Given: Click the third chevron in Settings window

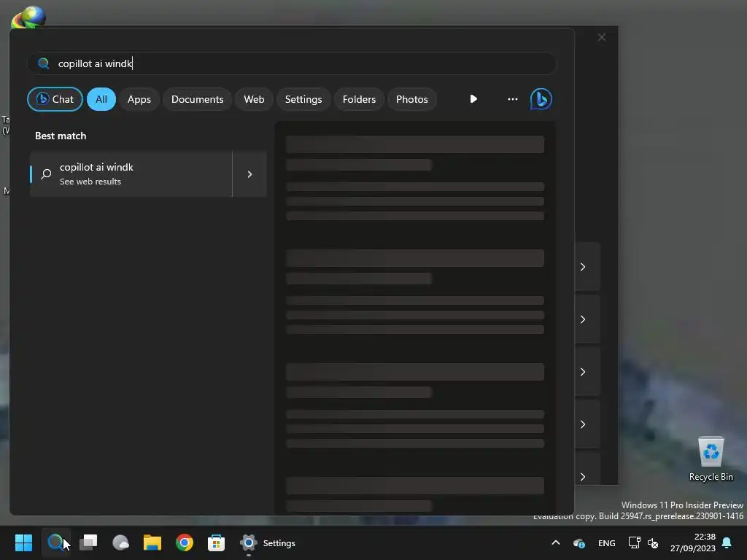Looking at the screenshot, I should pyautogui.click(x=583, y=371).
